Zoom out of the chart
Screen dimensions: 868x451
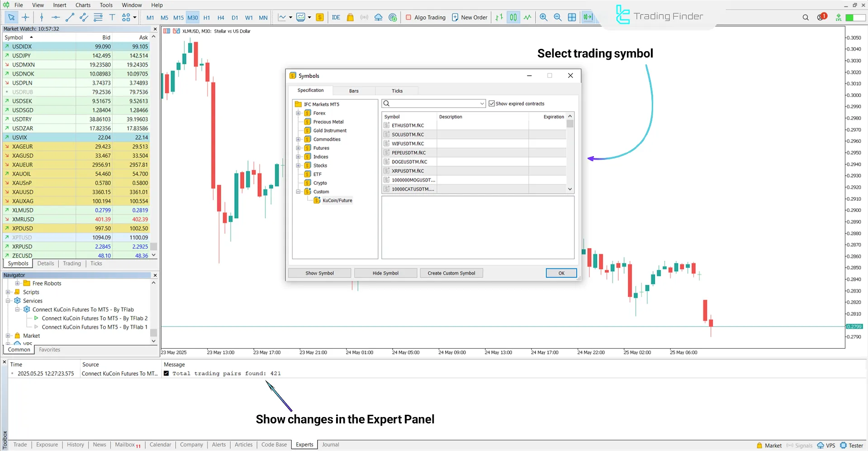[x=558, y=17]
